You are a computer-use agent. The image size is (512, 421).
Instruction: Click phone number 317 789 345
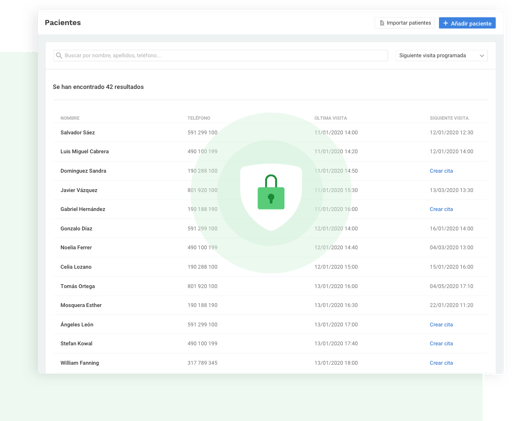click(202, 363)
